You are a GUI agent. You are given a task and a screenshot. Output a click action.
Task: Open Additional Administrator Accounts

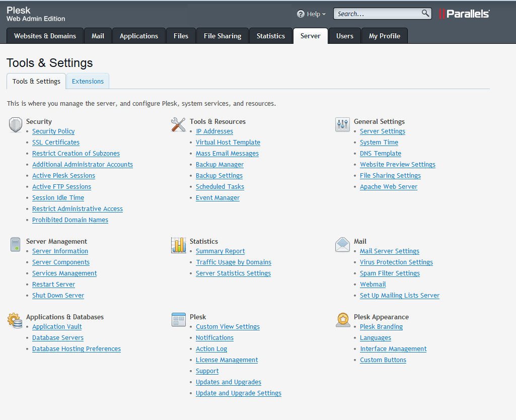tap(83, 164)
